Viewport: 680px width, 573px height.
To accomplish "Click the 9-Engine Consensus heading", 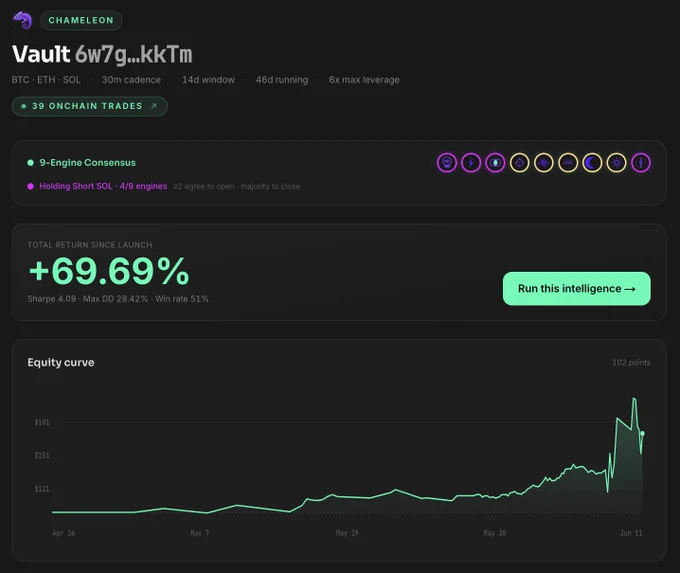I will click(x=88, y=163).
